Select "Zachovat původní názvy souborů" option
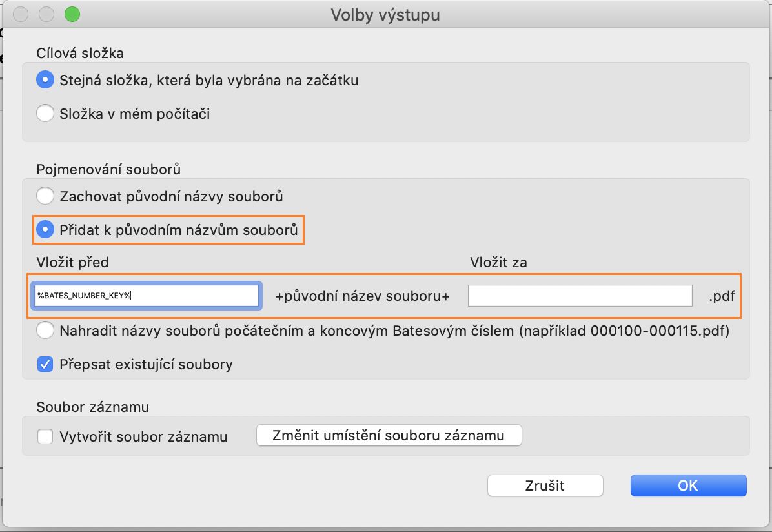Viewport: 772px width, 532px height. coord(45,196)
